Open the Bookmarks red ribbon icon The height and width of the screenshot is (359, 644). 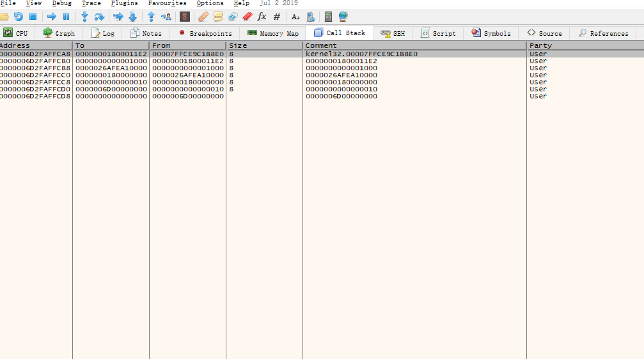pyautogui.click(x=247, y=17)
